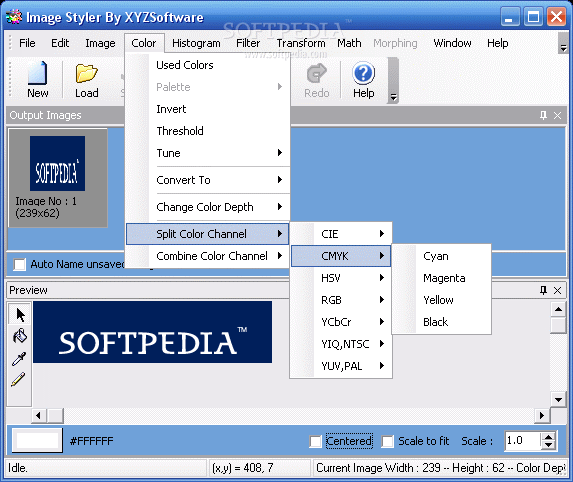The image size is (573, 482).
Task: Increase scale with stepper up arrow
Action: pos(548,437)
